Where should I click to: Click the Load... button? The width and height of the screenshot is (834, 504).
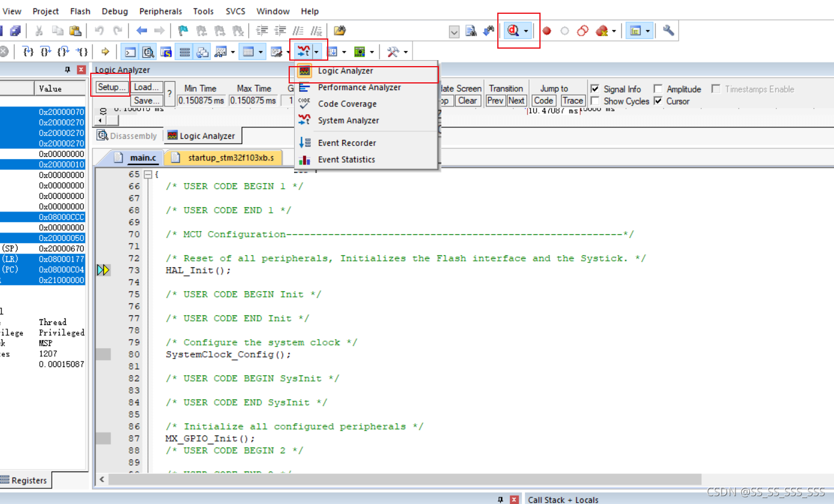pyautogui.click(x=147, y=88)
